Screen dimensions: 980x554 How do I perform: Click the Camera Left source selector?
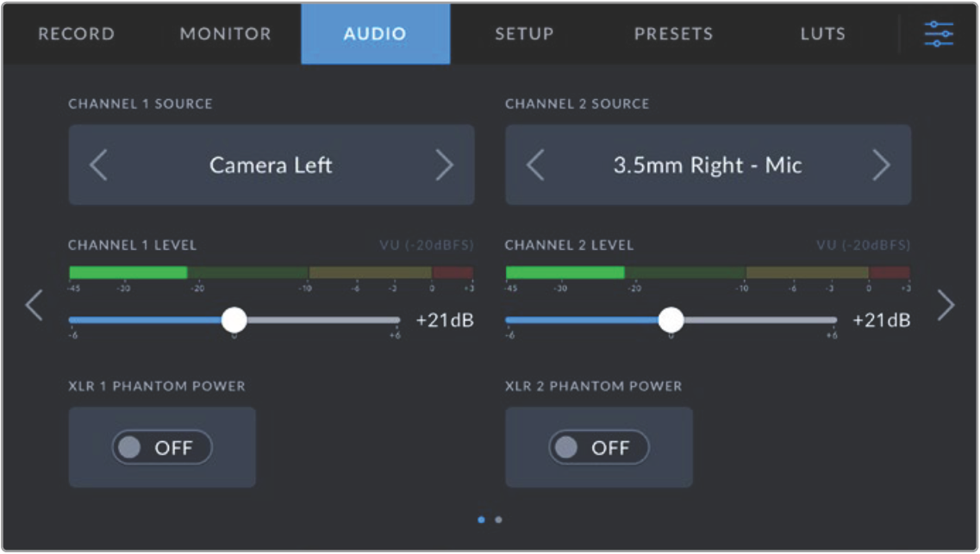tap(271, 165)
